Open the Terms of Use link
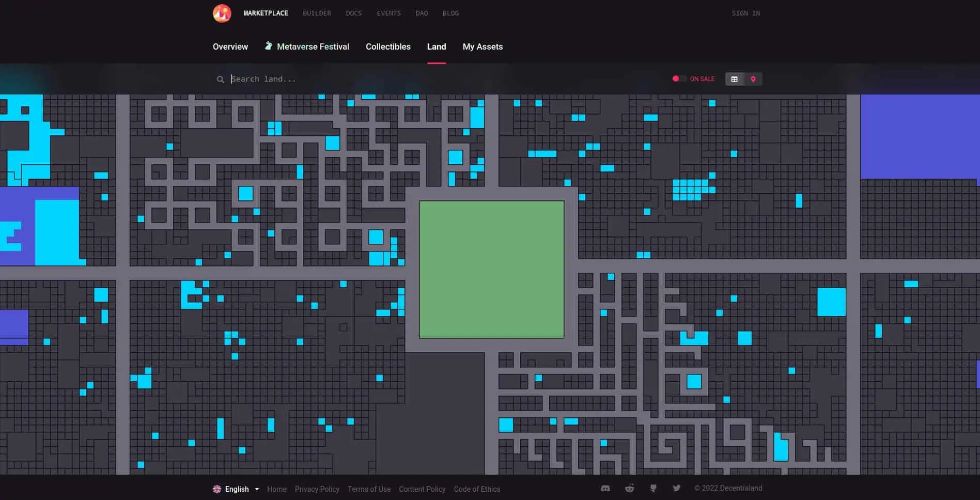The height and width of the screenshot is (500, 980). [x=369, y=489]
